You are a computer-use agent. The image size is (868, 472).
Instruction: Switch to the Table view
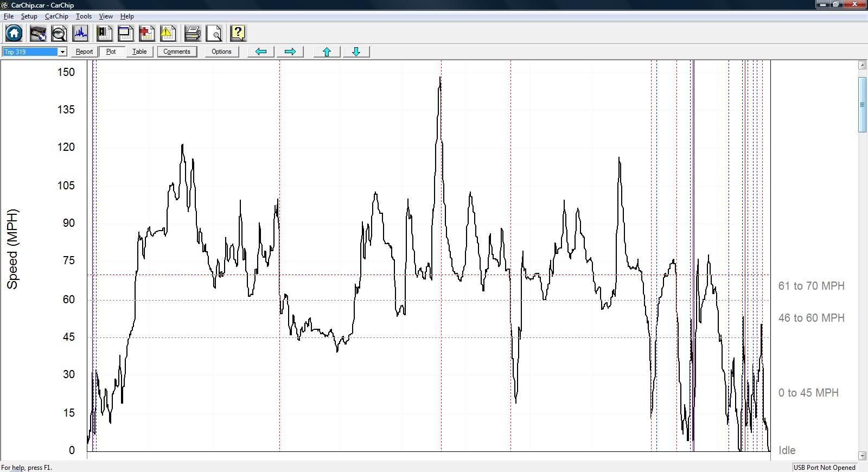139,52
